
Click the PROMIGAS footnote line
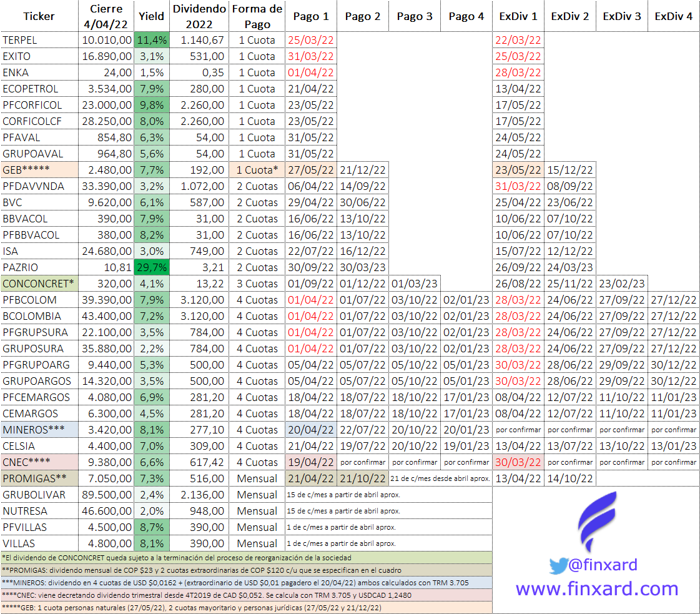(247, 570)
